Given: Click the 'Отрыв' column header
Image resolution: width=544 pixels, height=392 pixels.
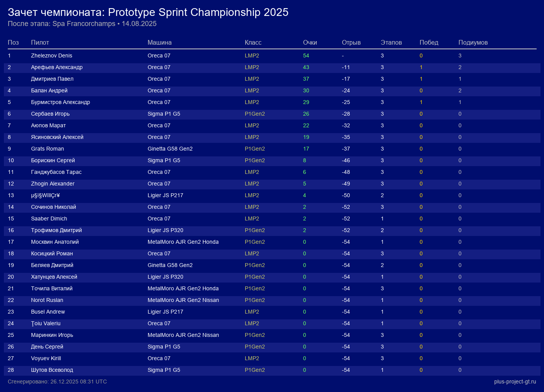Looking at the screenshot, I should point(351,43).
